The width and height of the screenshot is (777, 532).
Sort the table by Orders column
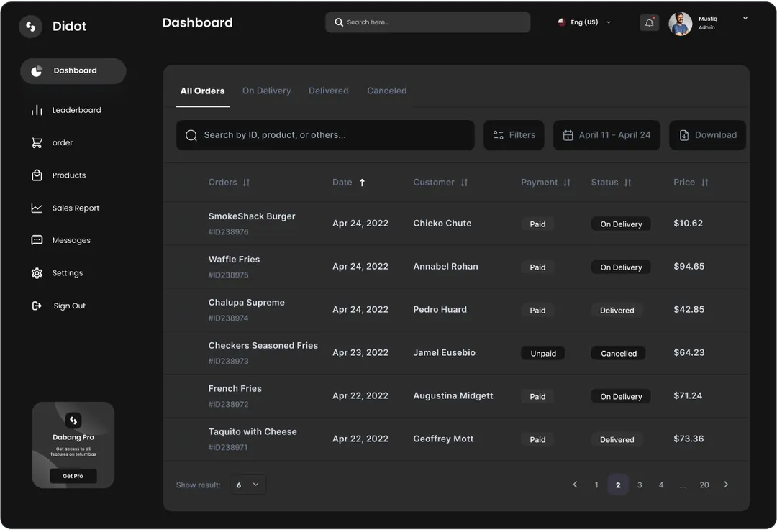246,183
